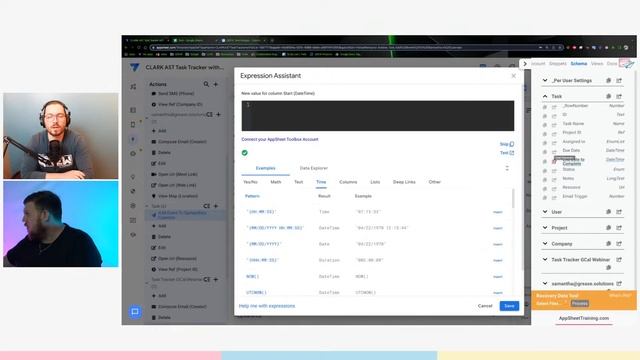Select the Send SMS (Phone) action
The width and height of the screenshot is (640, 360).
[x=176, y=94]
